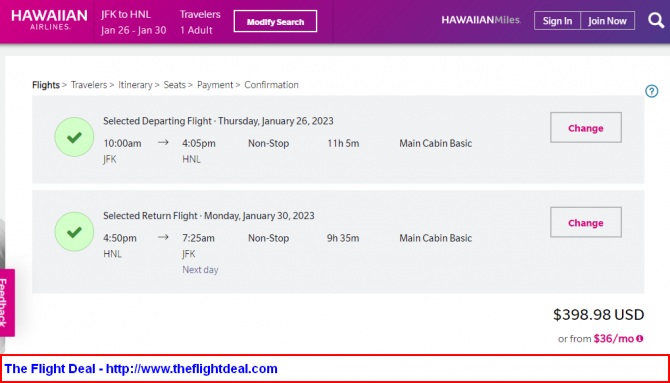Image resolution: width=670 pixels, height=383 pixels.
Task: Click the return flight green checkmark
Action: click(74, 232)
